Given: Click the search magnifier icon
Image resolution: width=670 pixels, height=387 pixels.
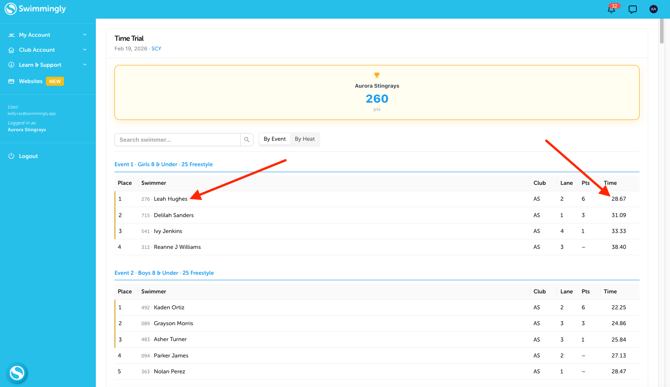Looking at the screenshot, I should [247, 140].
